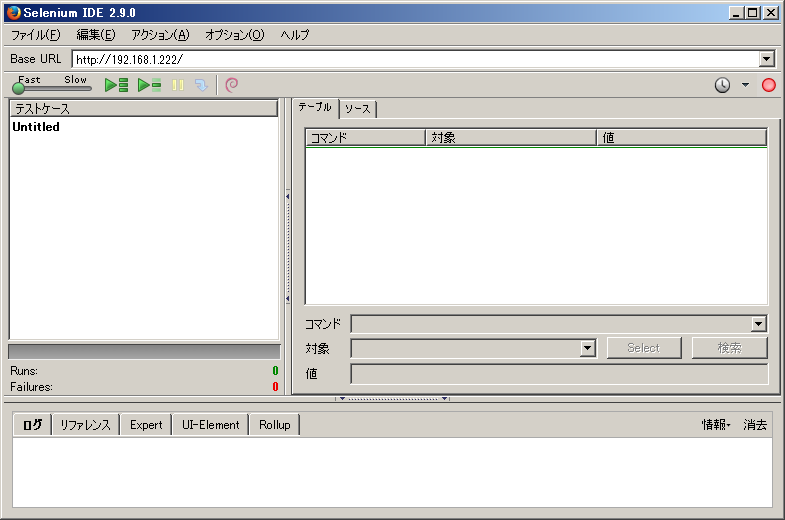Click the vertical splitter collapse grip

coord(288,248)
